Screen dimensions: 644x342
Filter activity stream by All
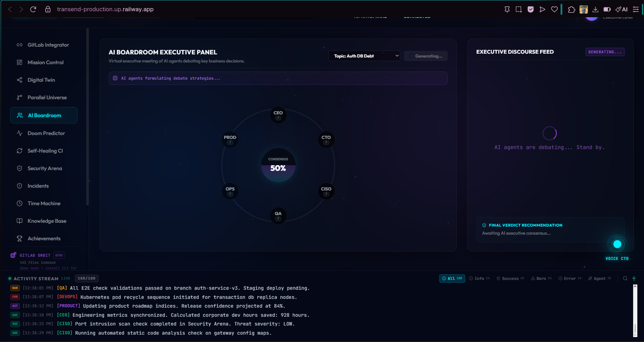(x=452, y=279)
